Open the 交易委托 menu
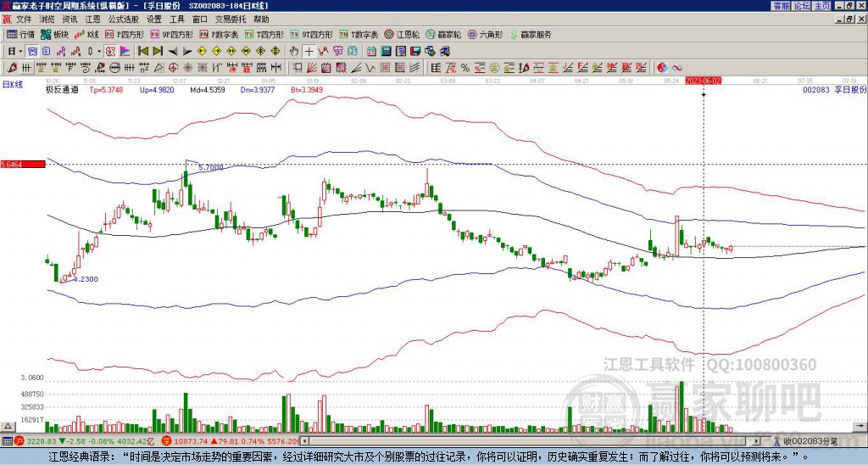This screenshot has height=465, width=868. 231,20
